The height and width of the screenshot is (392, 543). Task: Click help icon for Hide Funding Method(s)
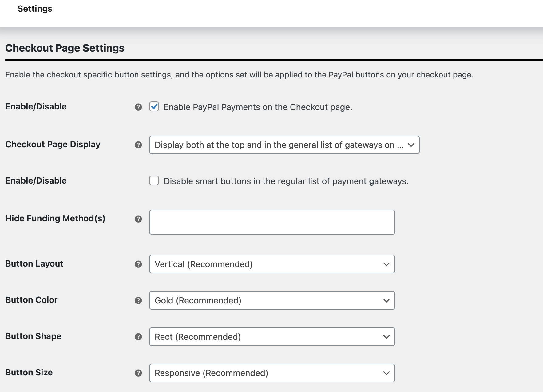pyautogui.click(x=138, y=219)
